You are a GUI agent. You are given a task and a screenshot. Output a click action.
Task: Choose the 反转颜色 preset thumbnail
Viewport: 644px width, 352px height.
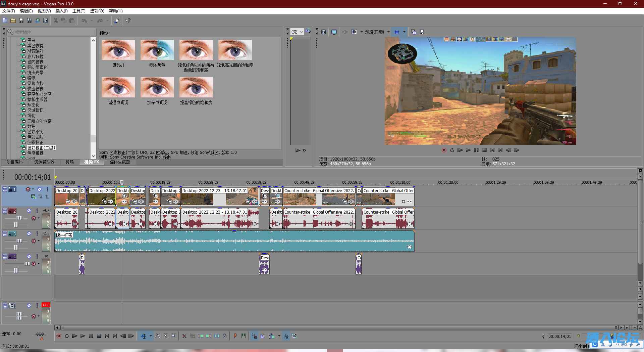point(157,50)
